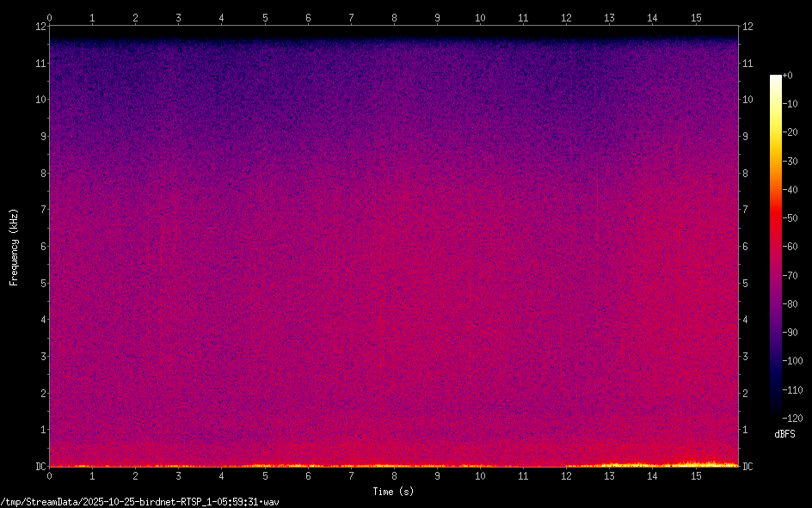Click the 0 second mark on bottom time axis
The height and width of the screenshot is (508, 812).
[x=50, y=475]
